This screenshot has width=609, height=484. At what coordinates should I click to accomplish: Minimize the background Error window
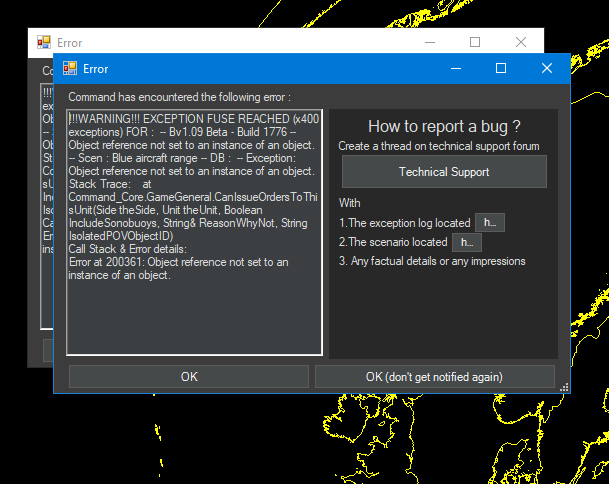tap(430, 42)
